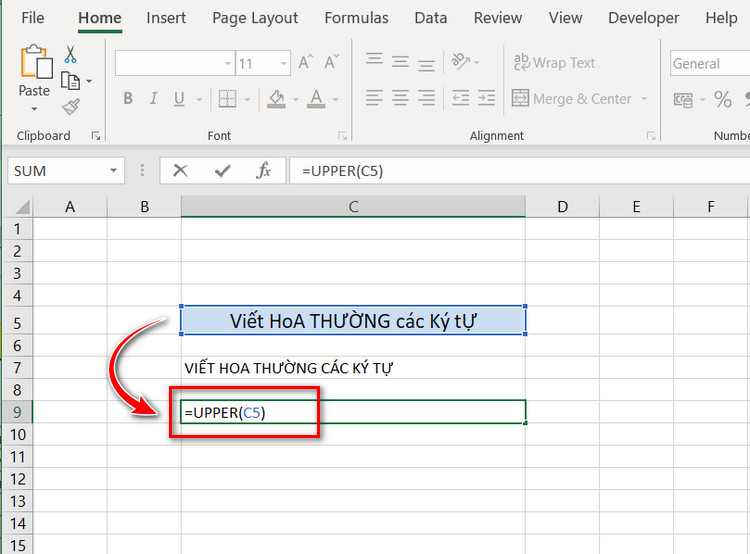Set Middle Align for cell
The height and width of the screenshot is (554, 750).
point(400,62)
